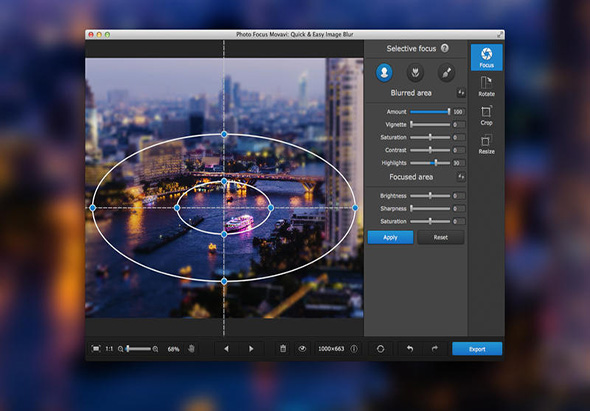Click the fit-to-window icon
This screenshot has width=590, height=411.
tap(96, 349)
